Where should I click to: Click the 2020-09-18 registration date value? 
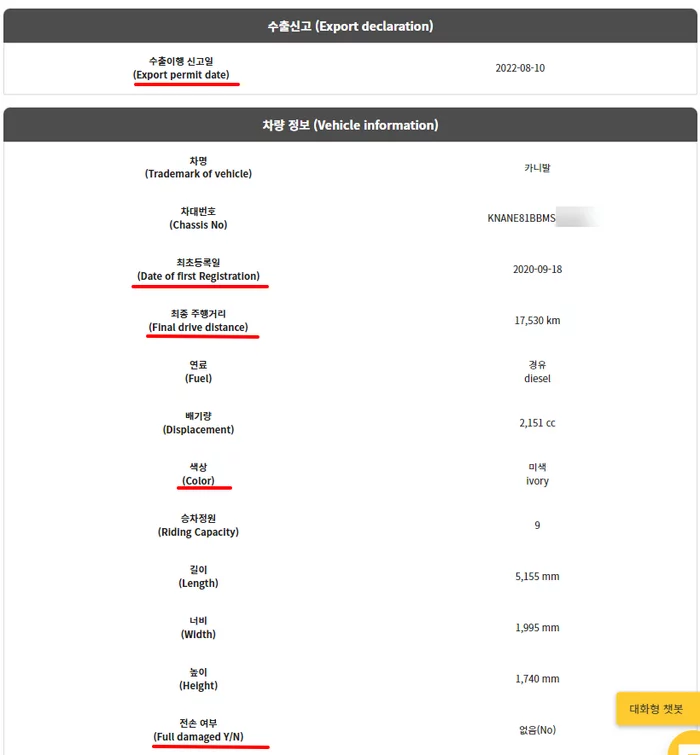point(537,269)
